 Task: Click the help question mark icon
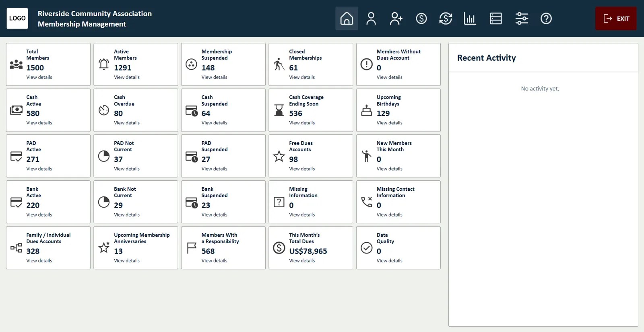(546, 19)
